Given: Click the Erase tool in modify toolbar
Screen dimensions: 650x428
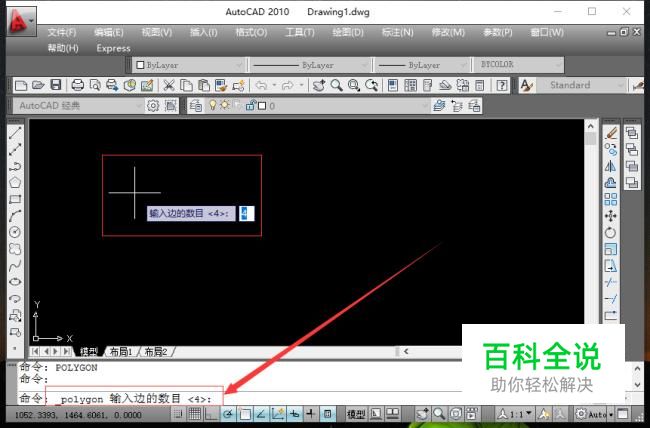Looking at the screenshot, I should 611,133.
